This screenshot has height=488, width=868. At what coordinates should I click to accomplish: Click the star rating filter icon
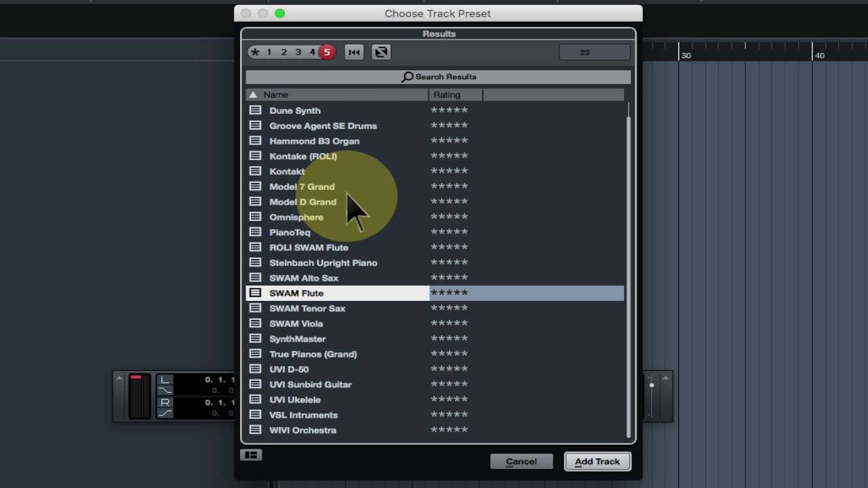255,52
